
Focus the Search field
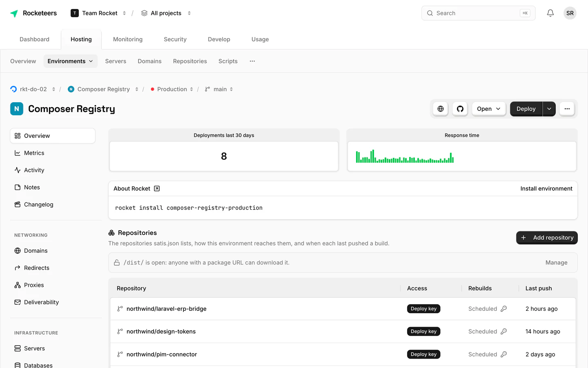click(x=478, y=13)
